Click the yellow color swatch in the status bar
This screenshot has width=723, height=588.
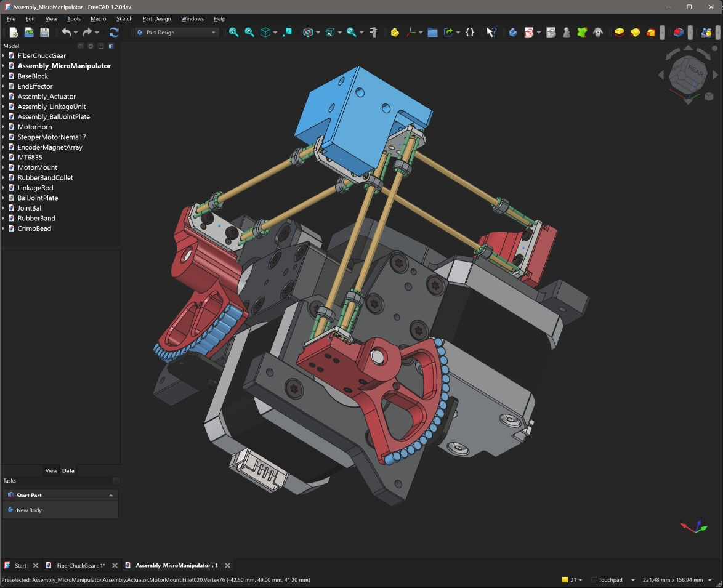(565, 579)
